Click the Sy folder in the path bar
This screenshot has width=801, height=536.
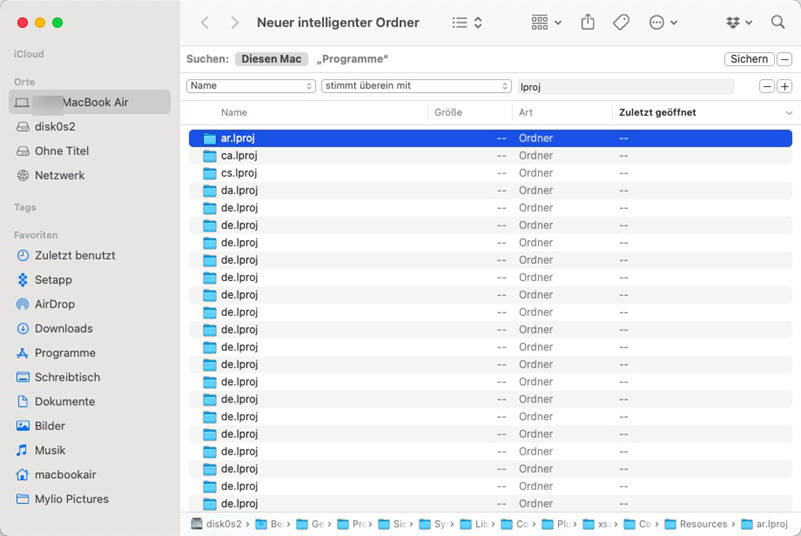[432, 524]
